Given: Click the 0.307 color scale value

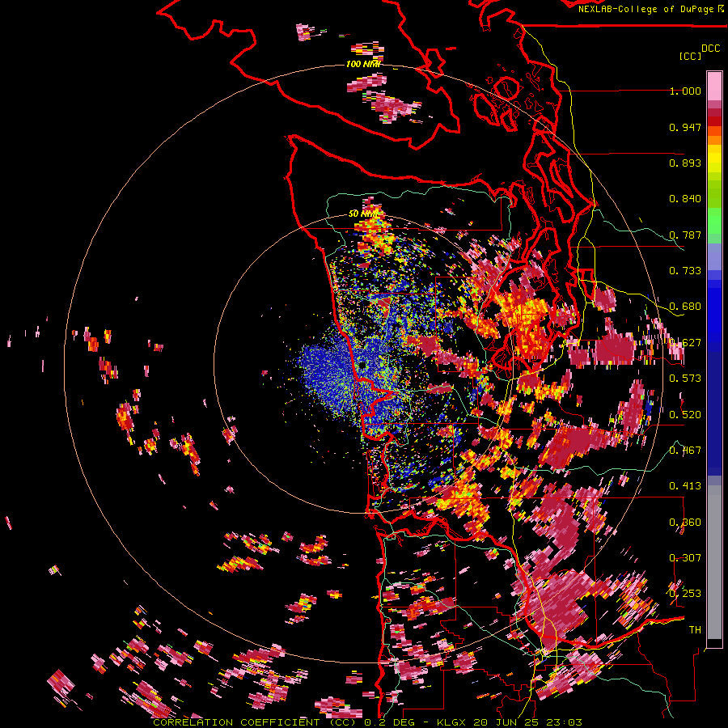Looking at the screenshot, I should pyautogui.click(x=685, y=558).
